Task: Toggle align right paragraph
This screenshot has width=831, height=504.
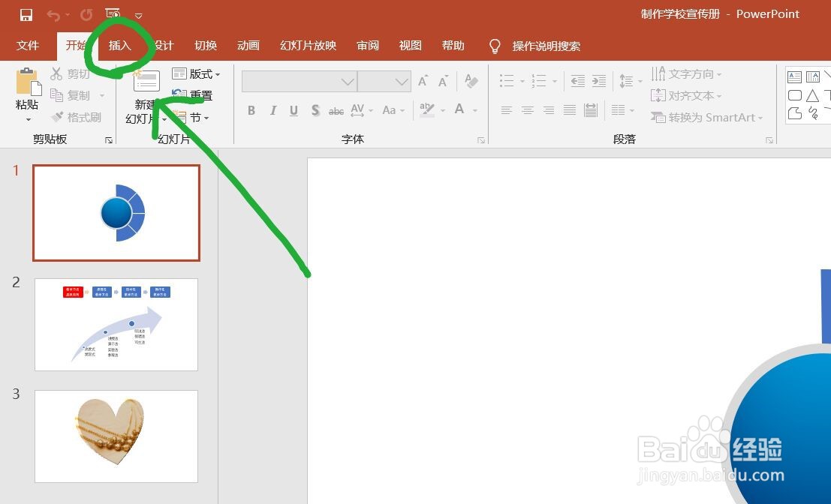Action: click(x=549, y=110)
